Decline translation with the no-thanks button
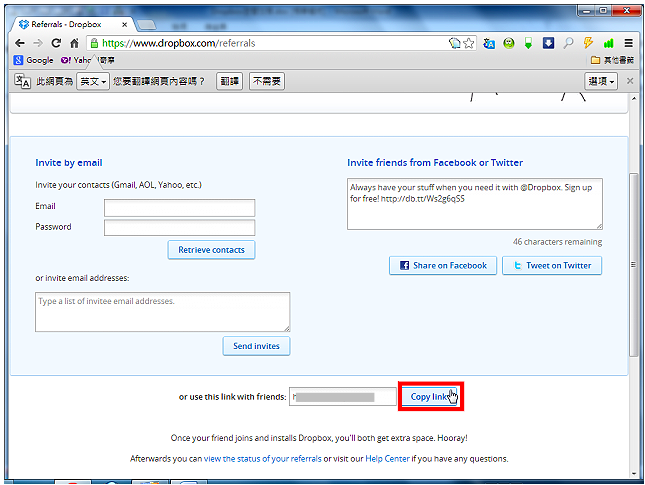 click(x=267, y=81)
